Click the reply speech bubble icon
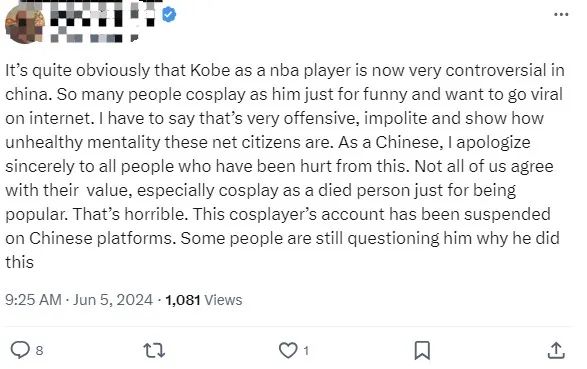The width and height of the screenshot is (587, 369). tap(20, 350)
